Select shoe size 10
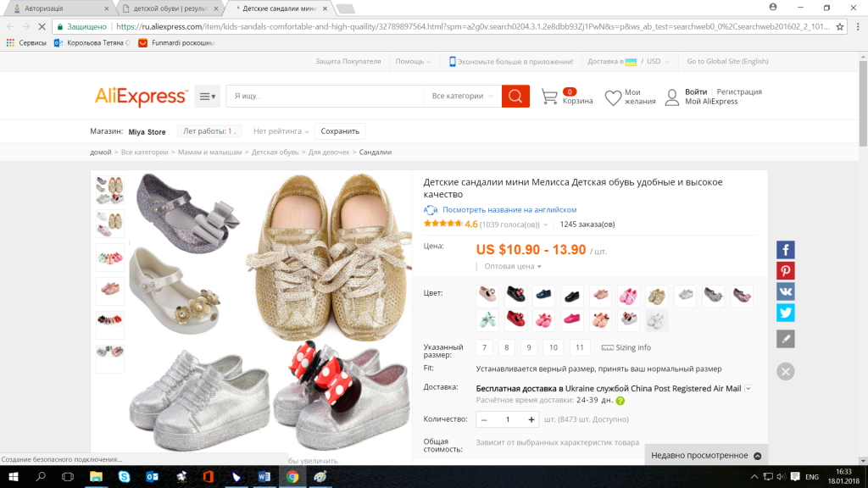The width and height of the screenshot is (868, 488). pyautogui.click(x=553, y=347)
